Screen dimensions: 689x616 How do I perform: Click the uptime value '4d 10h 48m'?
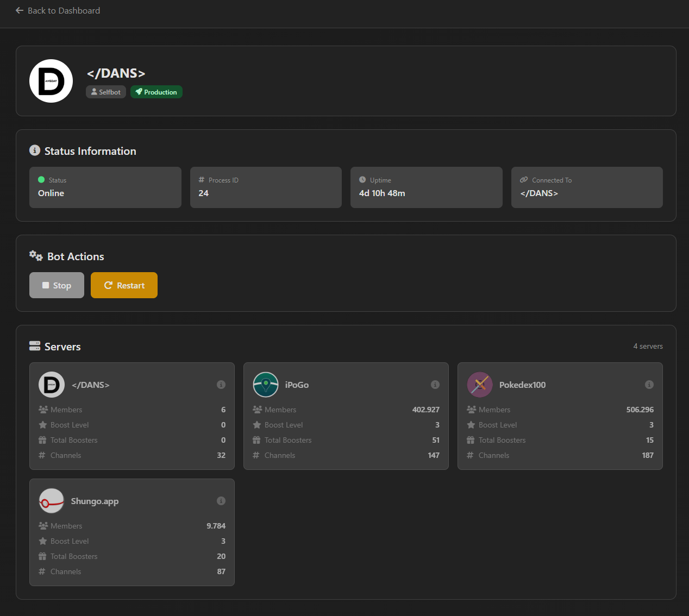pyautogui.click(x=382, y=193)
